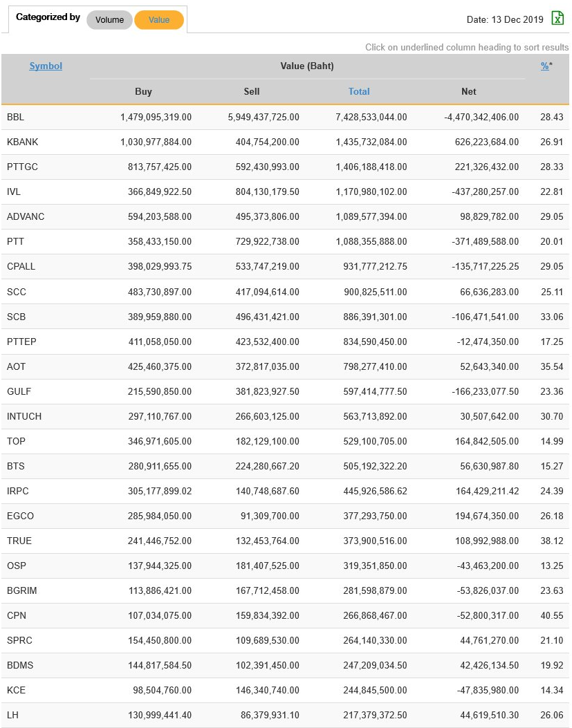Sort by the % column heading
The width and height of the screenshot is (572, 728).
point(545,66)
